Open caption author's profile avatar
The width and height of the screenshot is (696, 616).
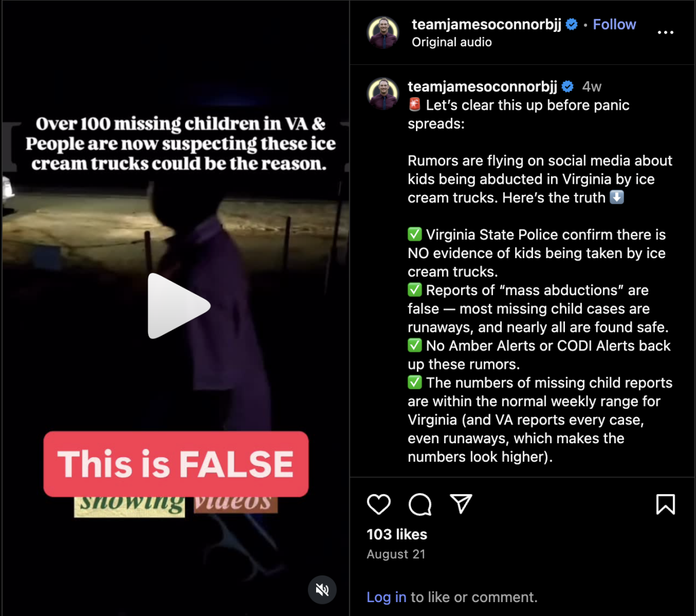click(x=383, y=94)
